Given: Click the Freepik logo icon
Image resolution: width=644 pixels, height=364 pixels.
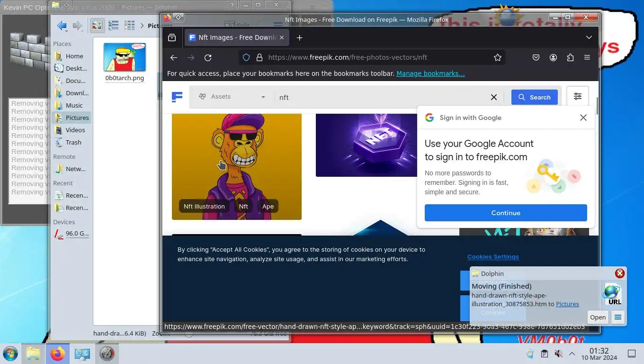Looking at the screenshot, I should point(177,97).
